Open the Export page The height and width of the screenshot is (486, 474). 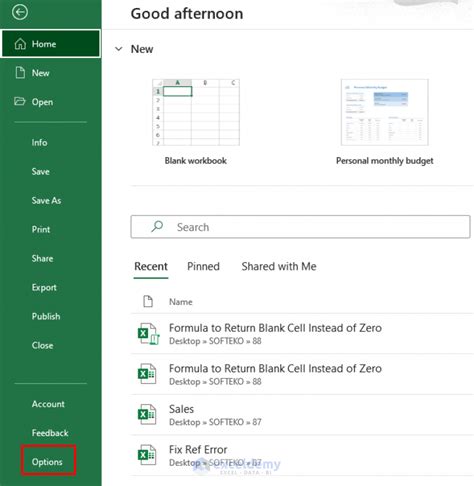tap(44, 288)
